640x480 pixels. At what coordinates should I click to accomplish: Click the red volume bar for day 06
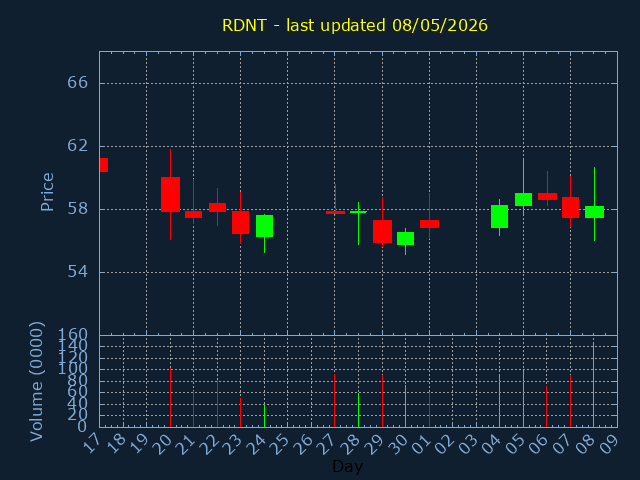click(547, 407)
